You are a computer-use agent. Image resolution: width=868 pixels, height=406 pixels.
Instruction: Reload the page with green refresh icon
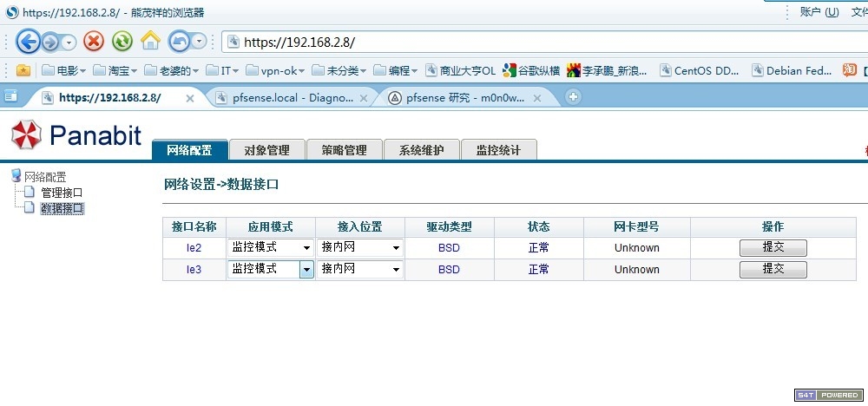pyautogui.click(x=122, y=41)
